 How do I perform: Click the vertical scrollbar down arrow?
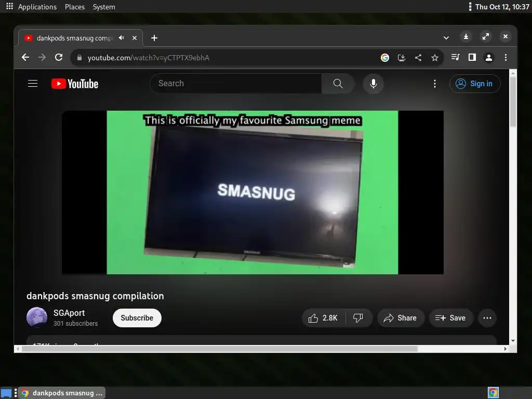(x=513, y=341)
